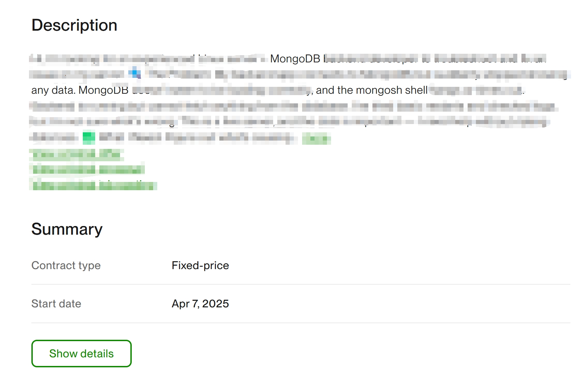Screen dimensions: 588x378
Task: Click the word MongoDB in first line
Action: point(295,59)
